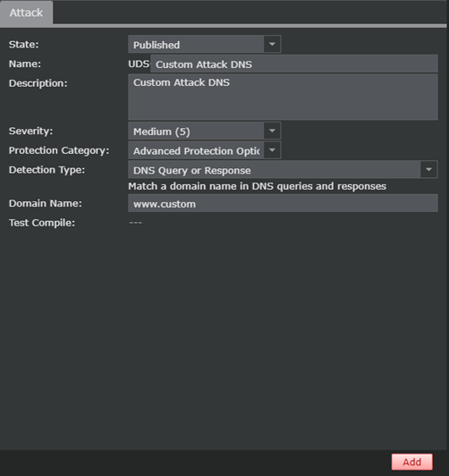Expand the Severity dropdown Medium (5)
Image resolution: width=449 pixels, height=476 pixels.
[x=205, y=132]
